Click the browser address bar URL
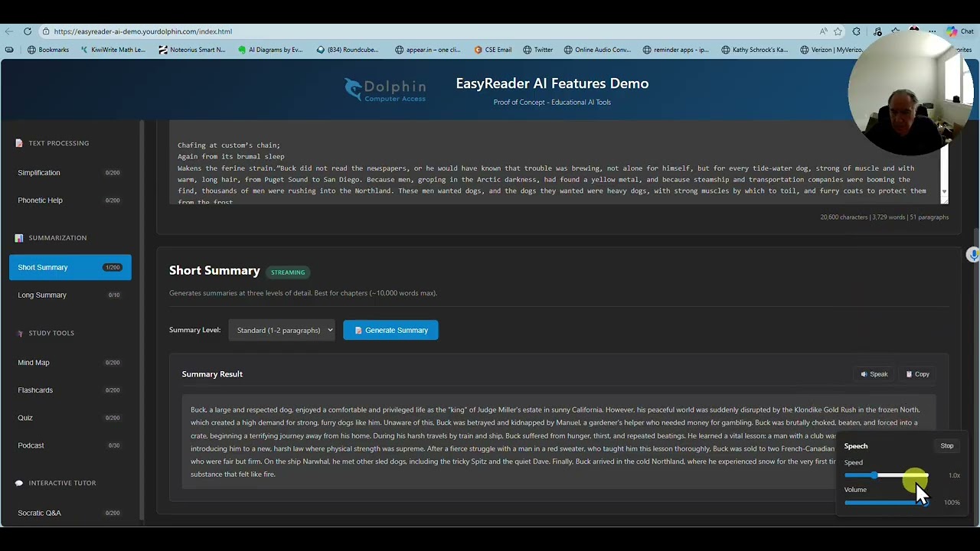 (143, 31)
